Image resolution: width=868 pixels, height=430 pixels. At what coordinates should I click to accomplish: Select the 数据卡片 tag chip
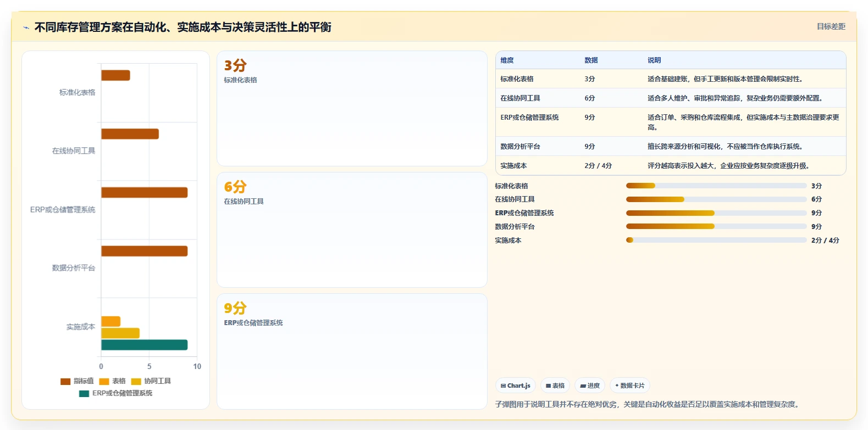coord(630,386)
